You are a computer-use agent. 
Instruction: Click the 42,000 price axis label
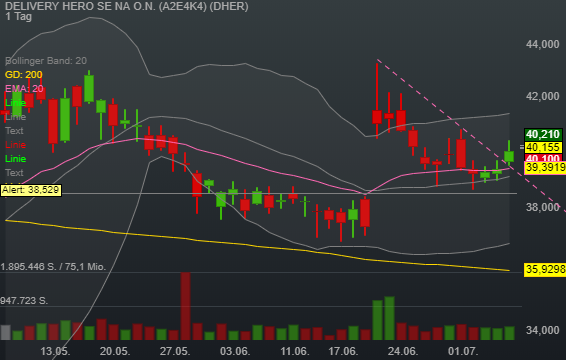tap(543, 96)
